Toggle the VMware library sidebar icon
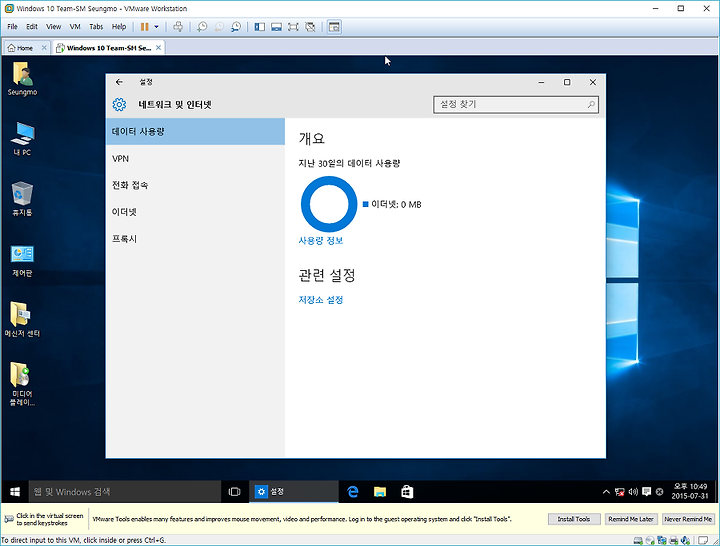Image resolution: width=720 pixels, height=546 pixels. pos(259,27)
